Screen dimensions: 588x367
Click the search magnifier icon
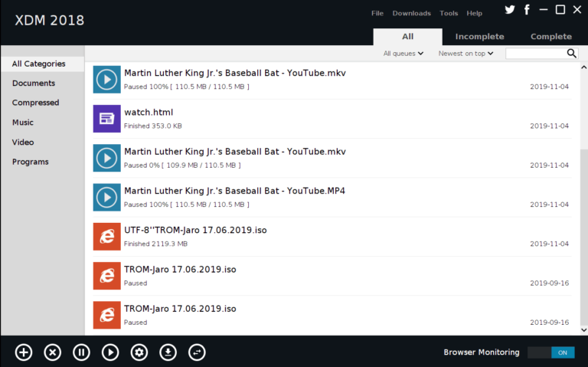pos(571,54)
